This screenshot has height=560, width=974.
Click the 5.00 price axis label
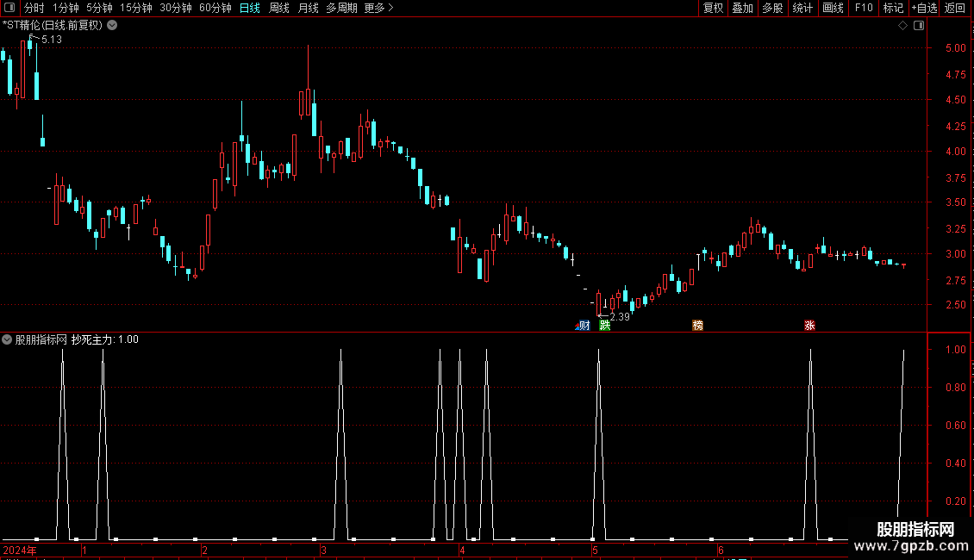pos(955,47)
